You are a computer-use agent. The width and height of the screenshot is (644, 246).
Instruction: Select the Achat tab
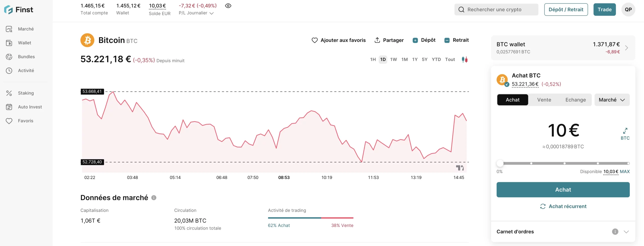tap(513, 100)
